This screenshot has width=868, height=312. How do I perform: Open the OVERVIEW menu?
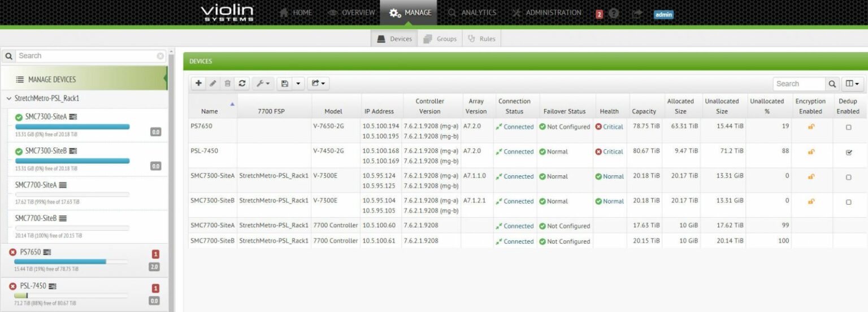coord(351,12)
